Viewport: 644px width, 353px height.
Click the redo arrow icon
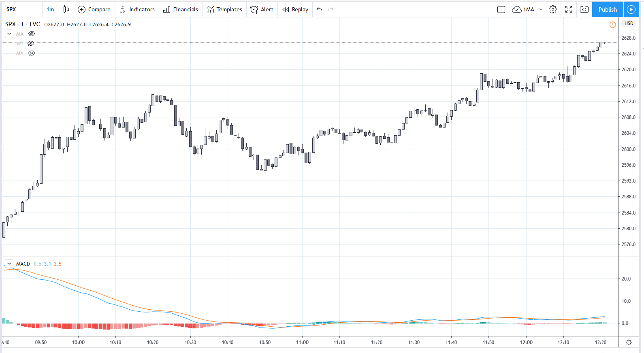(x=331, y=9)
